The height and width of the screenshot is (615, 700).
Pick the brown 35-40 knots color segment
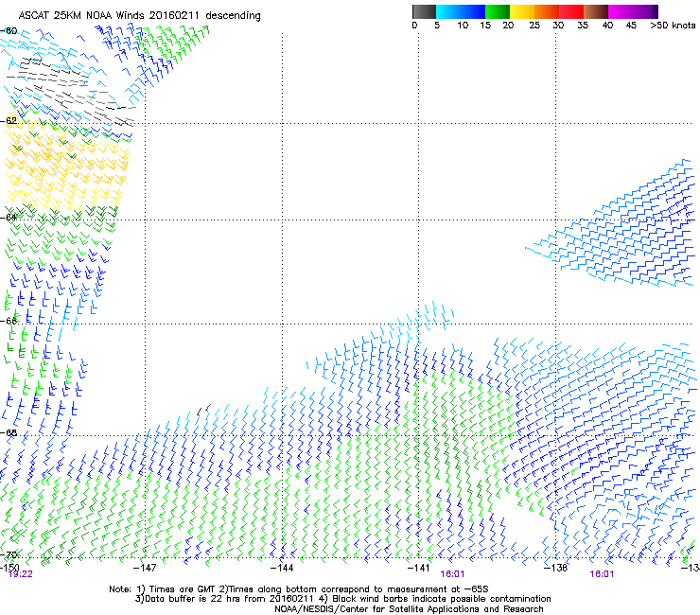pyautogui.click(x=596, y=11)
